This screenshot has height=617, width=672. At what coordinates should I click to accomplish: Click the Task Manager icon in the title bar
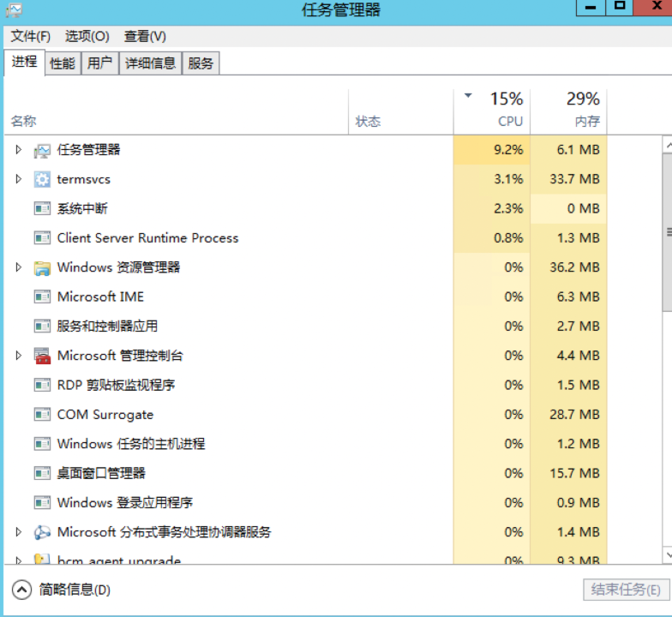14,10
